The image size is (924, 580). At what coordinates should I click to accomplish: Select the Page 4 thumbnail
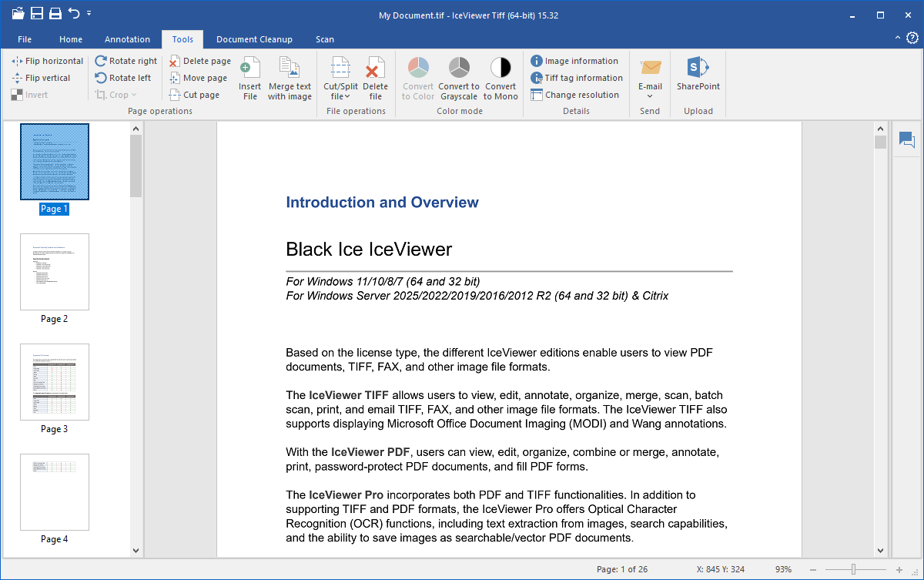coord(55,492)
